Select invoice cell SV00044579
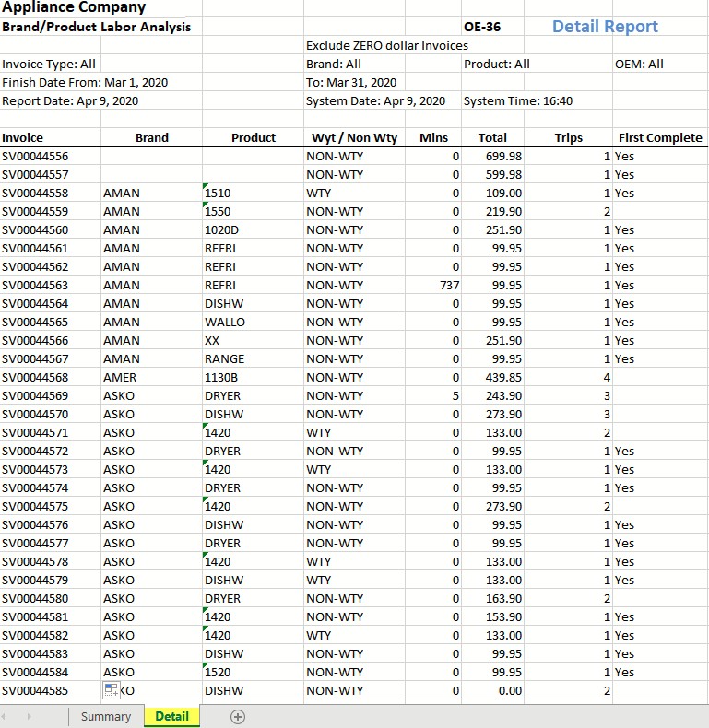This screenshot has height=728, width=709. [x=51, y=580]
